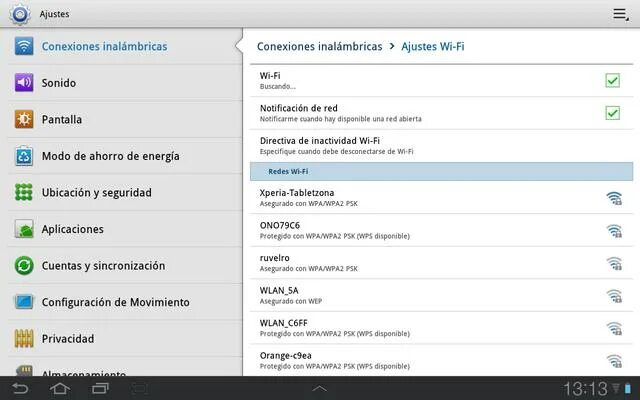Tap the screenshot capture icon in navigation bar

point(139,389)
